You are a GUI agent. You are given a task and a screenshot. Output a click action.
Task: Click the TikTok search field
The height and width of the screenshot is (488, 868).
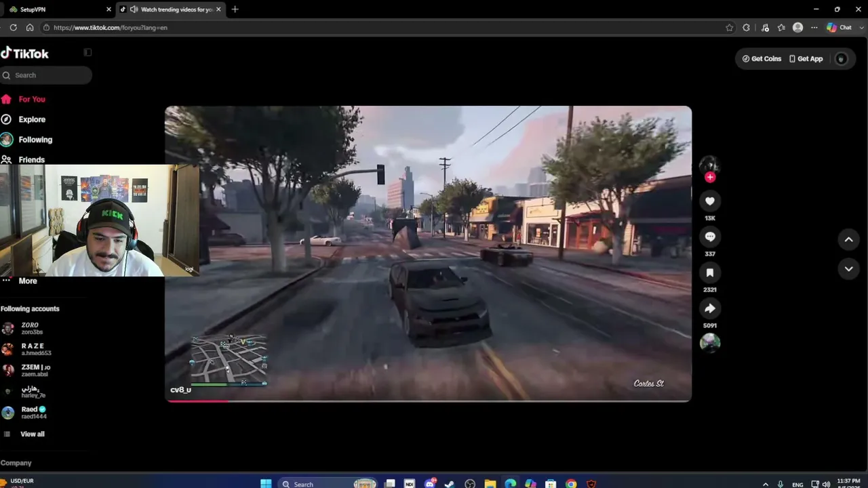click(46, 75)
